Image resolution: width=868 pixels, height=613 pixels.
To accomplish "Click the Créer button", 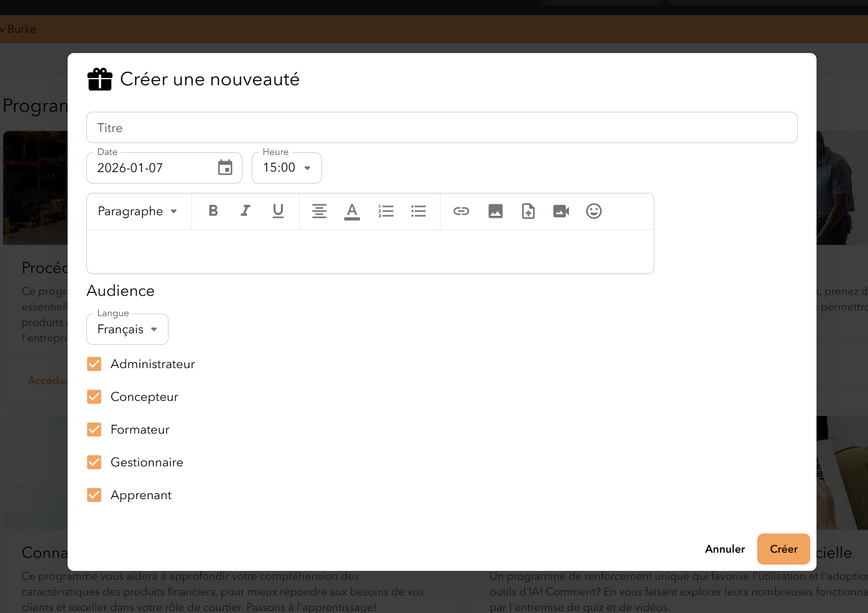I will pyautogui.click(x=783, y=549).
